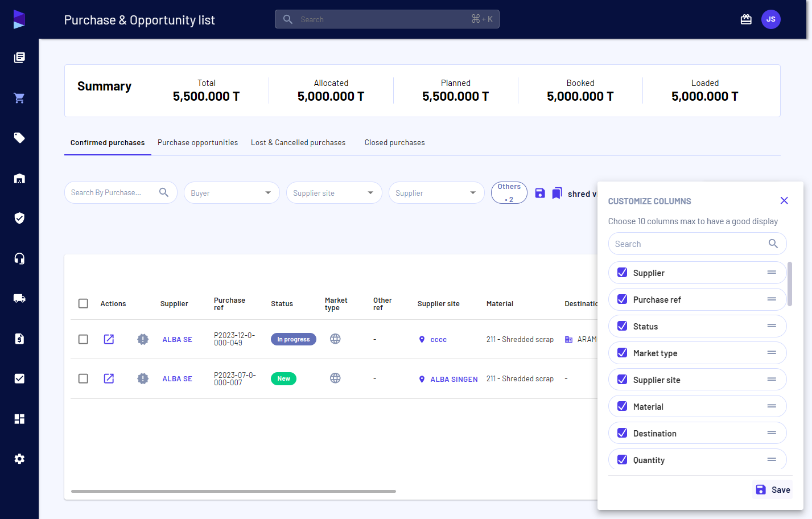Uncheck the Status column checkbox
Viewport: 812px width, 519px height.
point(623,326)
